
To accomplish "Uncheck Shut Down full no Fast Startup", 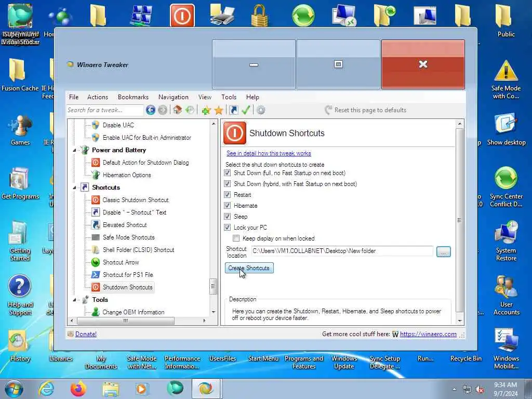I will [228, 173].
